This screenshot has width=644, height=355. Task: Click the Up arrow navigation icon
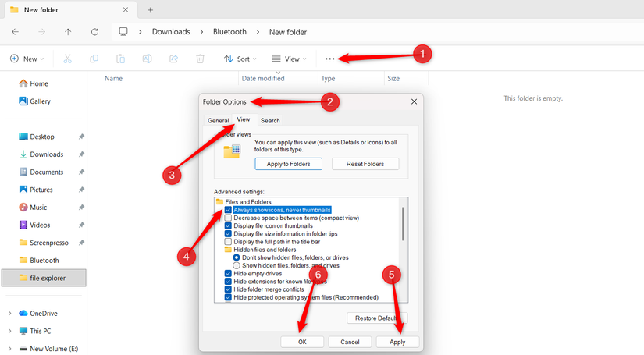coord(69,32)
